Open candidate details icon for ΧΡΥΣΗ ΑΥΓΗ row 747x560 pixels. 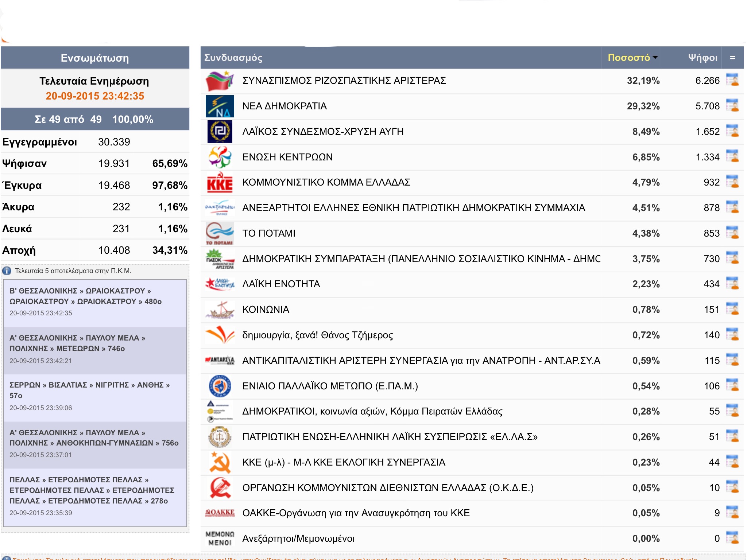[732, 131]
